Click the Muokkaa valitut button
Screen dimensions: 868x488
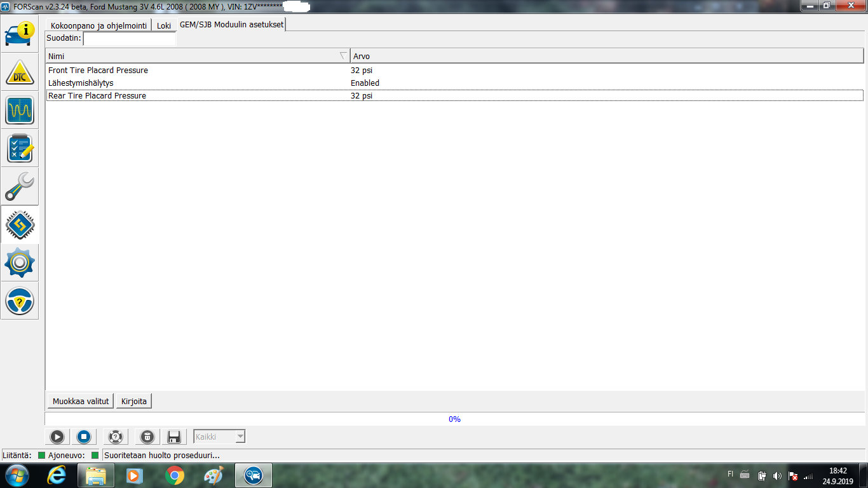(x=81, y=401)
